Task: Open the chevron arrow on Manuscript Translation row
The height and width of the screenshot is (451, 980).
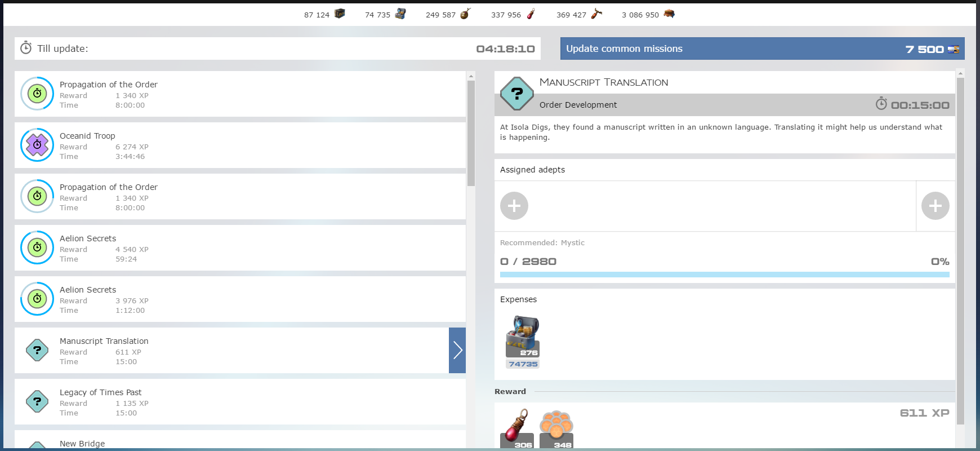Action: pos(457,350)
